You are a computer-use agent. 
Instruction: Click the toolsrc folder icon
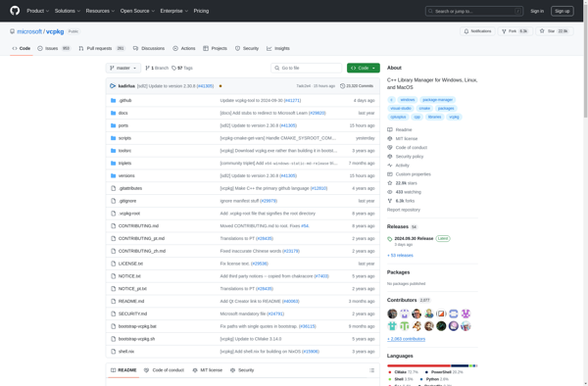(x=114, y=151)
